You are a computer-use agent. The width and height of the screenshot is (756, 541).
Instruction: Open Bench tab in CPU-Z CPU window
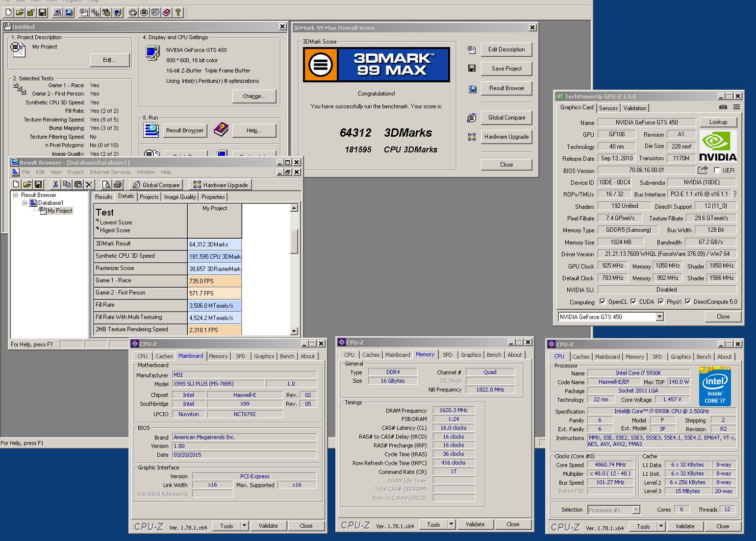704,357
